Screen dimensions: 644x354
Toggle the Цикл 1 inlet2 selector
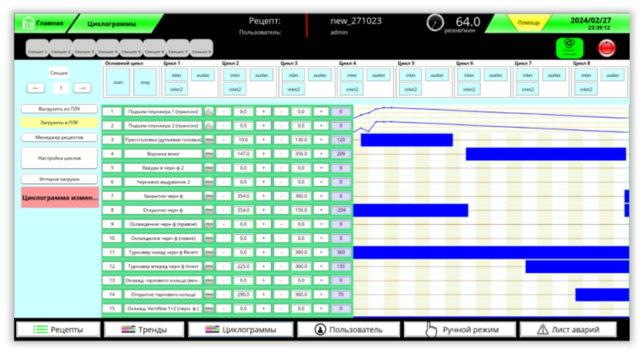pyautogui.click(x=176, y=89)
